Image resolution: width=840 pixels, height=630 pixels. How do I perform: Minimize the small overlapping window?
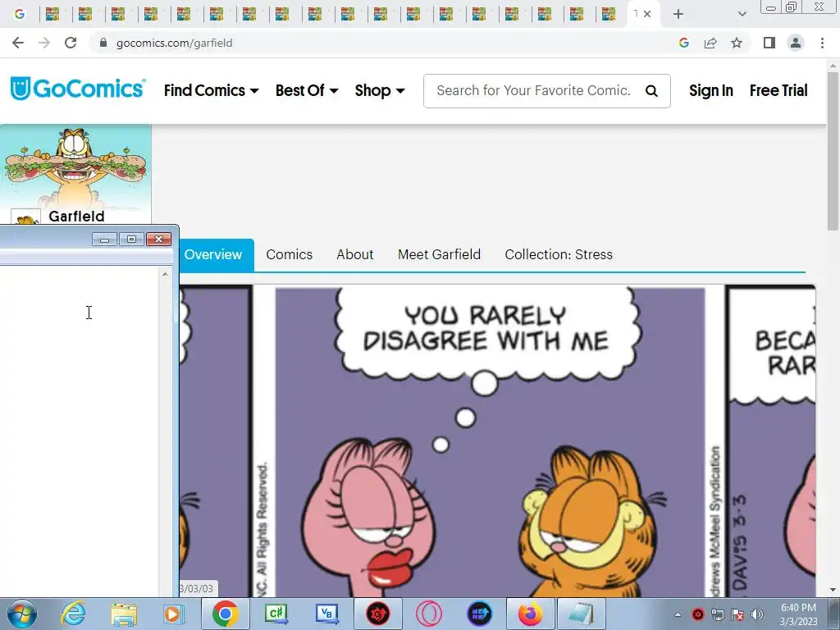[x=104, y=239]
